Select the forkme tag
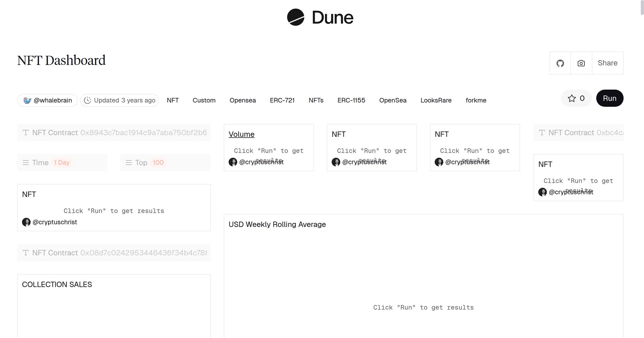Viewport: 644px width, 338px height. [476, 100]
